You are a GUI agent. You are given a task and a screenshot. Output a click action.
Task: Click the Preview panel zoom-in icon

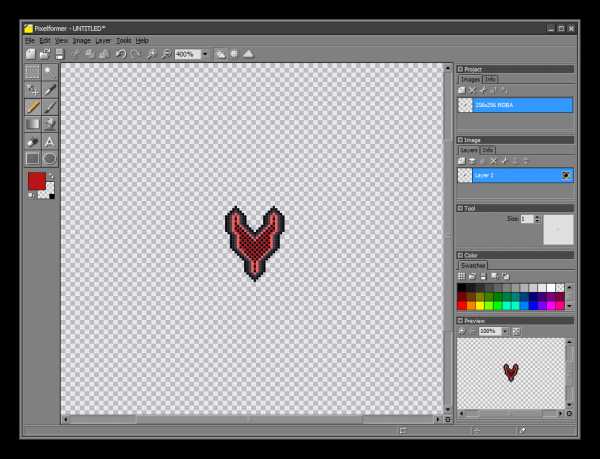[x=462, y=331]
